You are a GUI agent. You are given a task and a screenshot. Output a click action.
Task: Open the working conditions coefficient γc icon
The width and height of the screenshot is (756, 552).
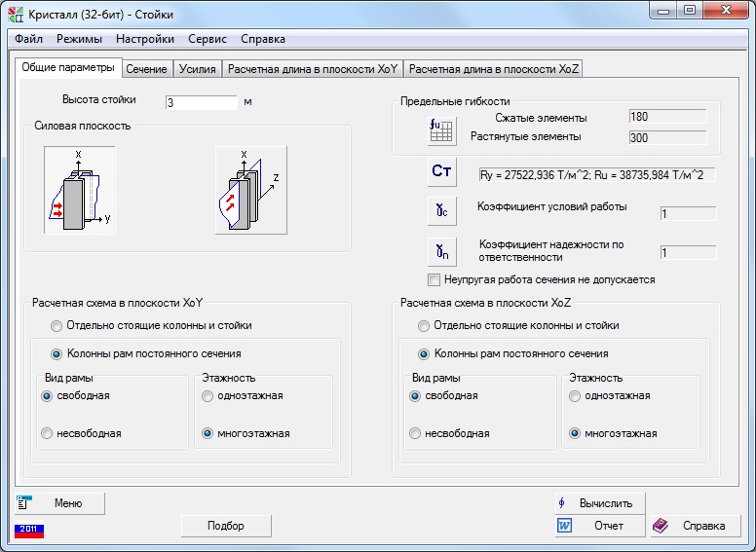441,210
